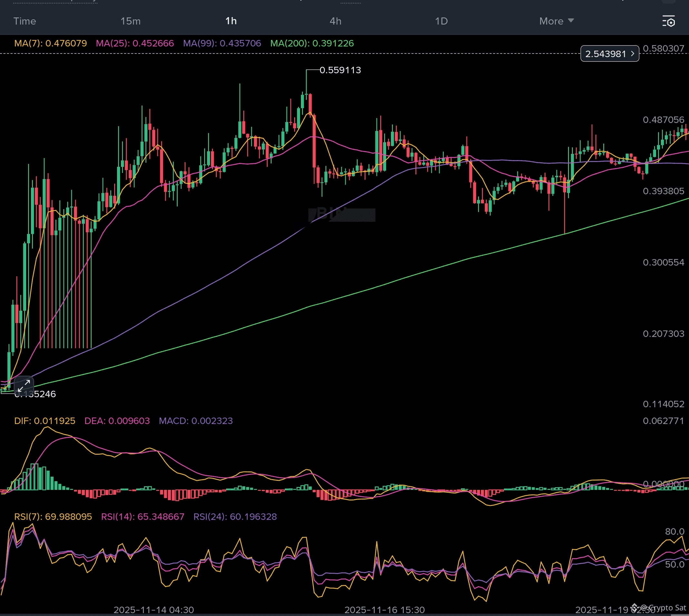Click the More dropdown arrow triangle
The width and height of the screenshot is (689, 616).
(571, 21)
